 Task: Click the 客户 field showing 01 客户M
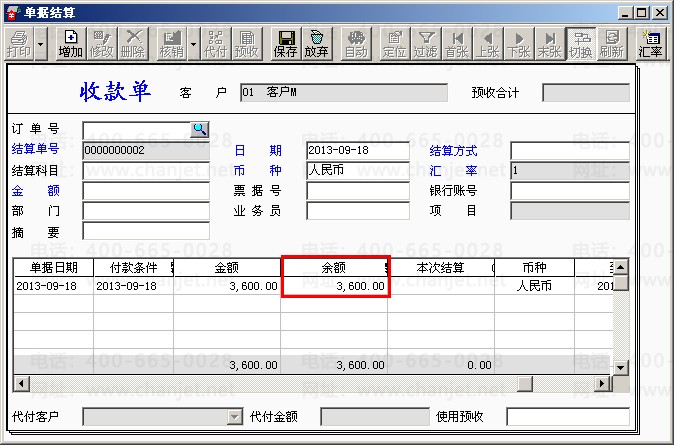click(x=343, y=92)
